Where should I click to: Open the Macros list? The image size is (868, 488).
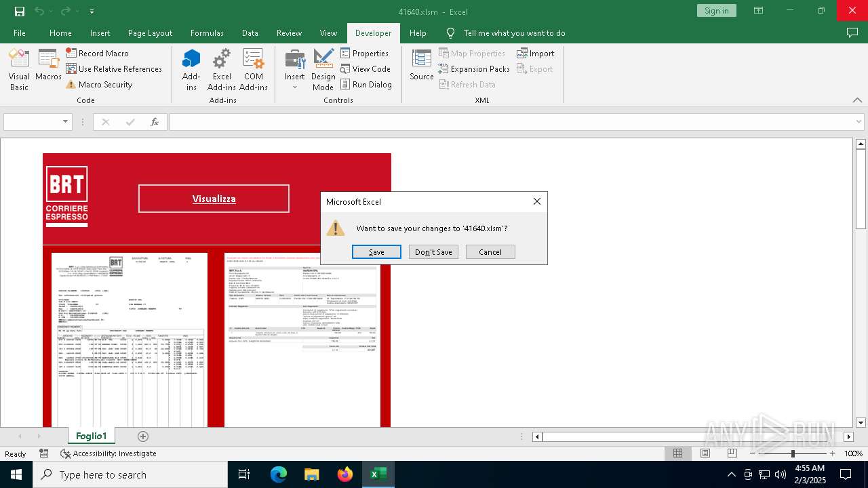[x=48, y=65]
